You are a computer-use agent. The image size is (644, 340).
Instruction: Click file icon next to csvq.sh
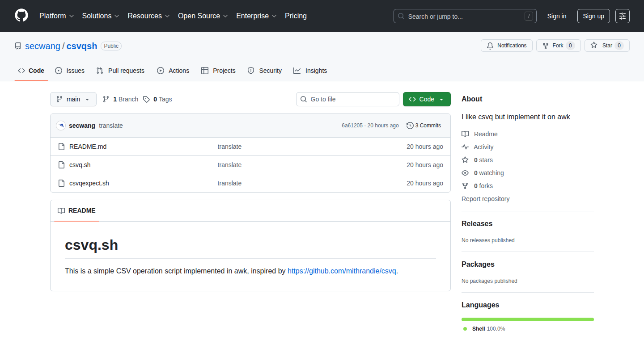[x=62, y=165]
